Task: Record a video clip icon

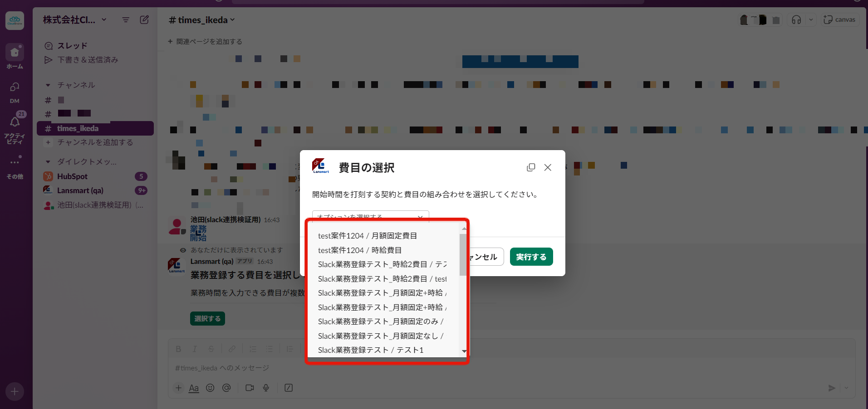Action: [x=250, y=388]
